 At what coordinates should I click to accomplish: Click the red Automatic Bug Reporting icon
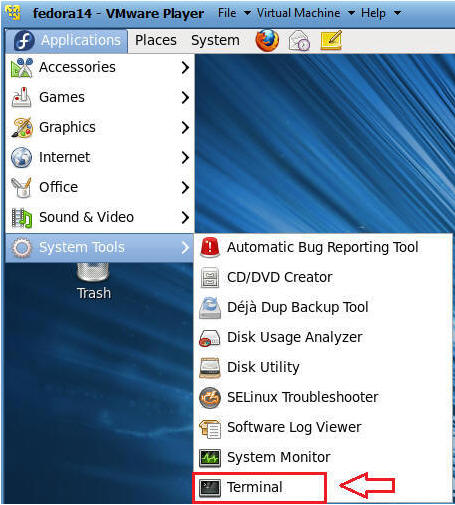210,247
